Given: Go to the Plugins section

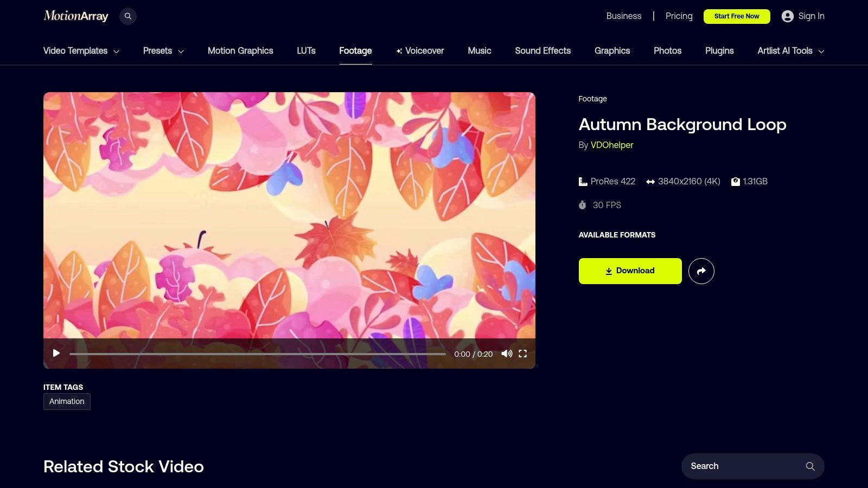Looking at the screenshot, I should (719, 50).
